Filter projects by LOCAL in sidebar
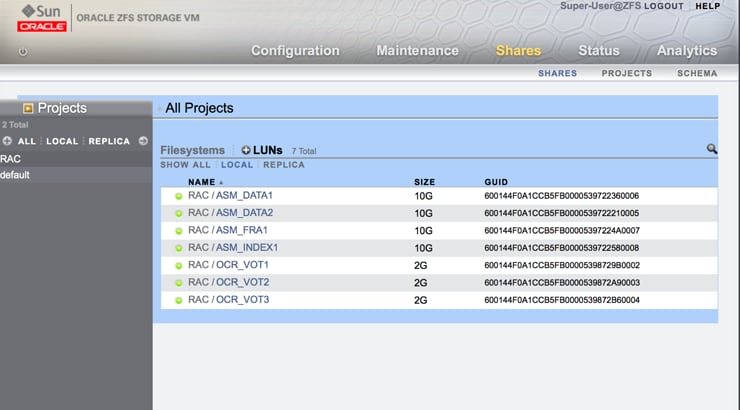Screen dimensions: 740x410 pos(62,141)
